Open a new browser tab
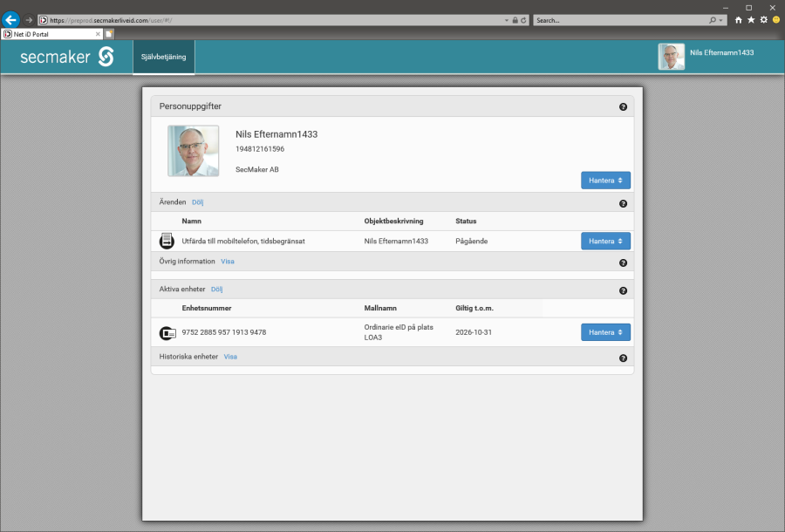The width and height of the screenshot is (785, 532). [109, 34]
